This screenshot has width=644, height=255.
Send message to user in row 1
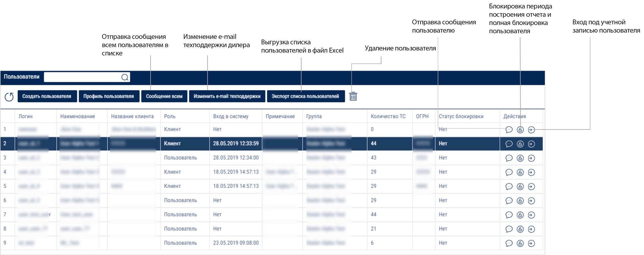[509, 130]
